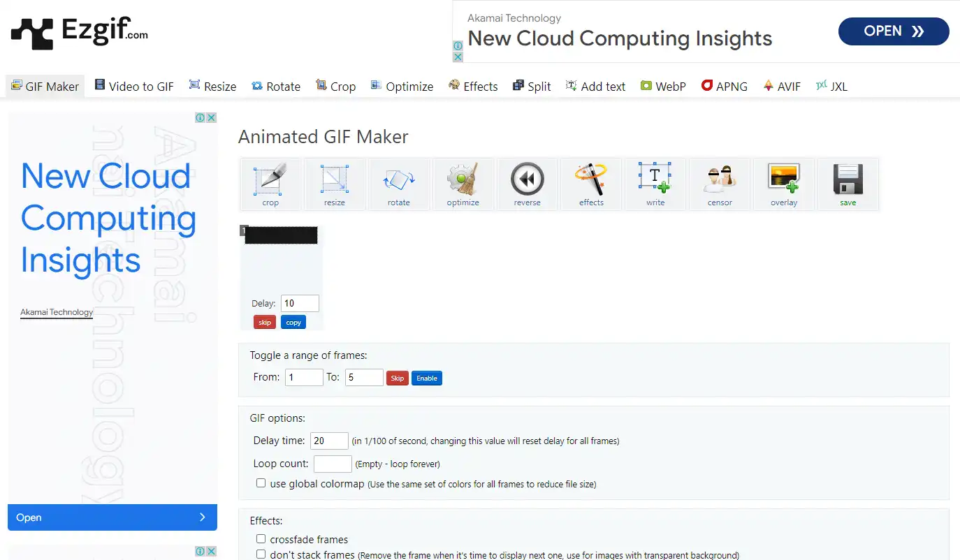Focus the Loop count input field

coord(333,464)
